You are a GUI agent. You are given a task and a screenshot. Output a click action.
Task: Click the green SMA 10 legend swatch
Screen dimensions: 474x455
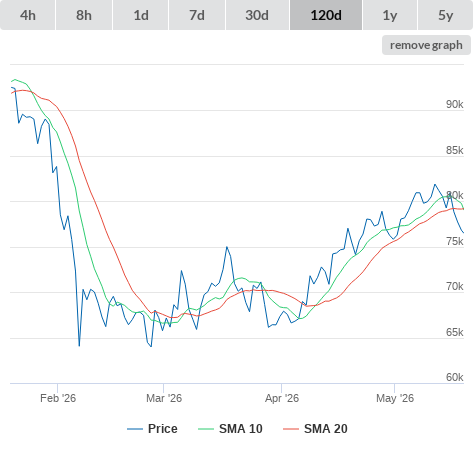[206, 429]
